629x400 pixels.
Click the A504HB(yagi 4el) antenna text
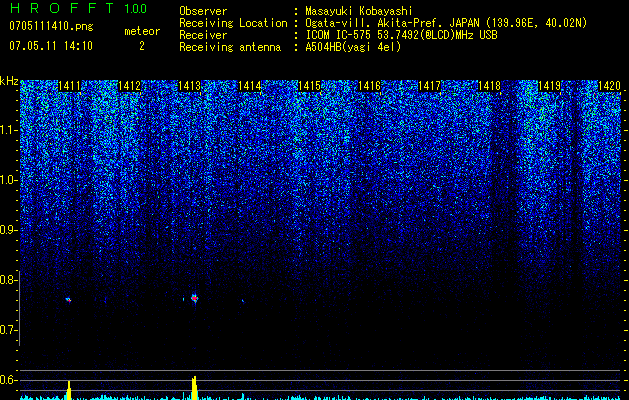(353, 47)
